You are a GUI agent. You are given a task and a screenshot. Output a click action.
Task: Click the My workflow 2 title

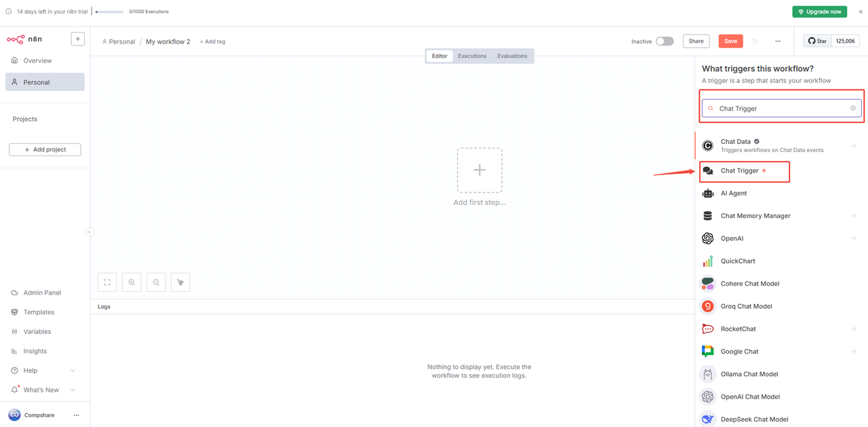[x=168, y=41]
